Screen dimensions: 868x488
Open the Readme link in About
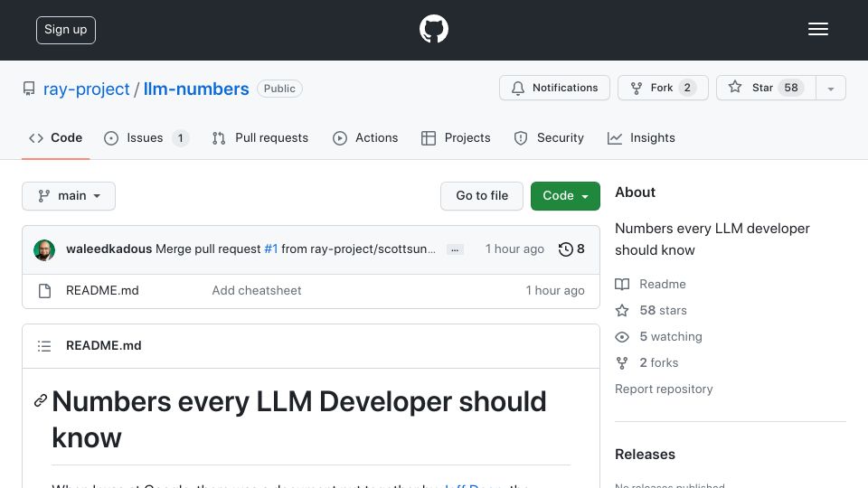662,284
